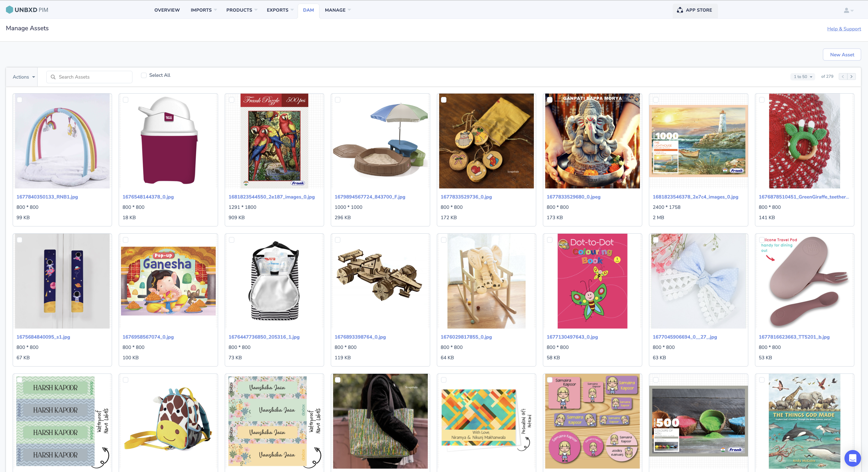Expand the Actions dropdown
The height and width of the screenshot is (472, 868).
pyautogui.click(x=24, y=77)
